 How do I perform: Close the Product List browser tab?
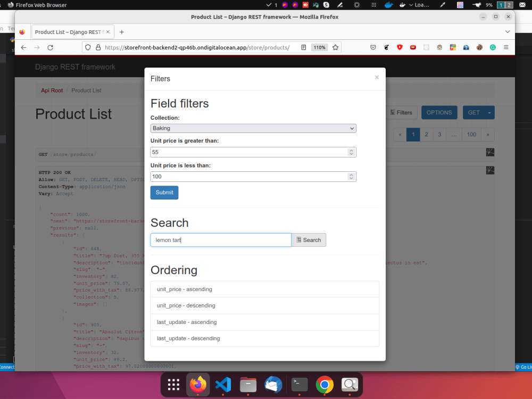point(108,32)
